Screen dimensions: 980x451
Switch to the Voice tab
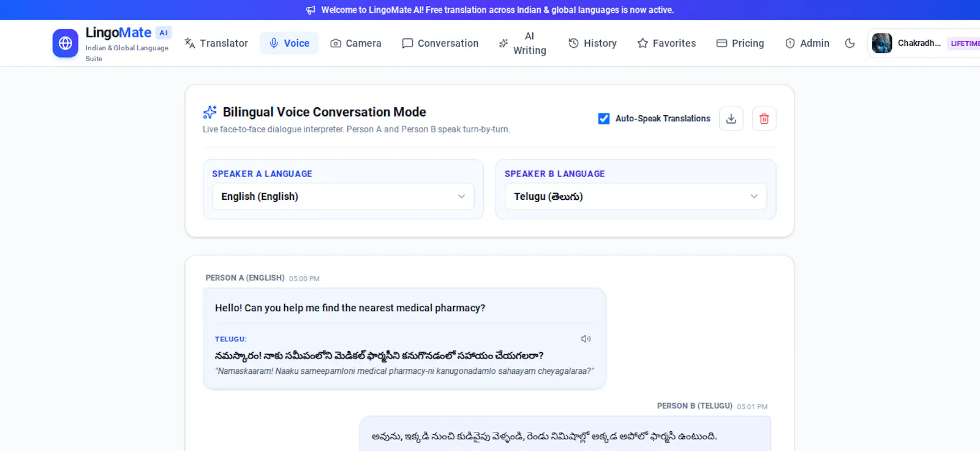(289, 43)
